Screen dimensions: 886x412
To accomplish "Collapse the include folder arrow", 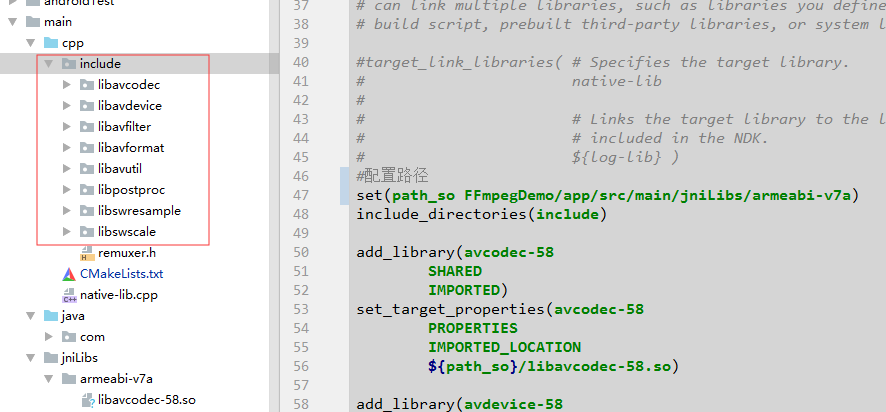I will point(49,64).
